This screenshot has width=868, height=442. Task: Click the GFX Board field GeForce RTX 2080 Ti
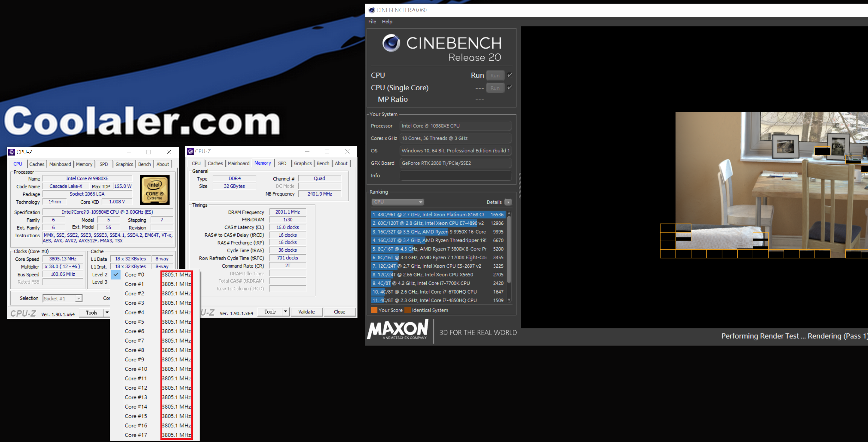coord(455,163)
